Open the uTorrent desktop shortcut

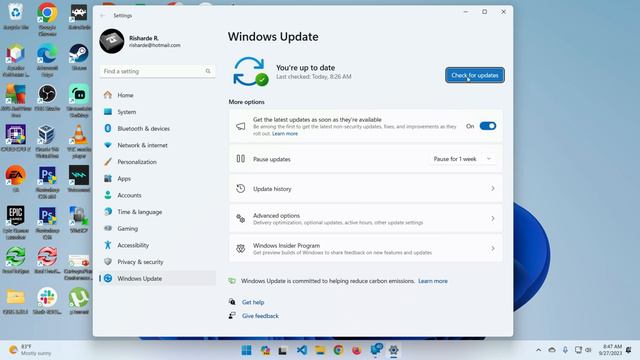coord(79,300)
